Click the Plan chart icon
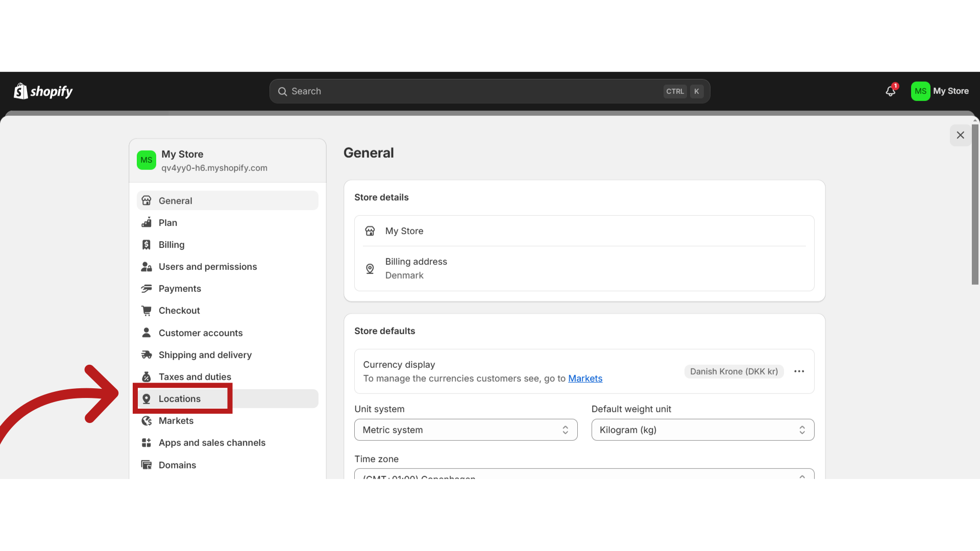This screenshot has width=980, height=551. point(146,222)
